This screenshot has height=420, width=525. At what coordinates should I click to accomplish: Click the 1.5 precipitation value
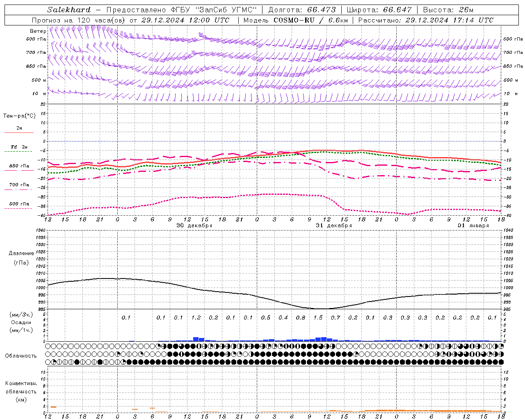point(318,317)
